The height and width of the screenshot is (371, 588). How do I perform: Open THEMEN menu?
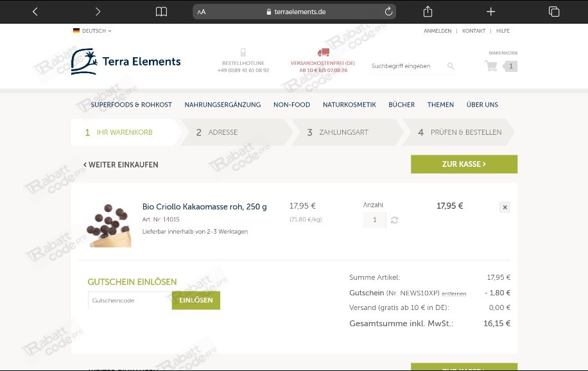click(x=440, y=105)
